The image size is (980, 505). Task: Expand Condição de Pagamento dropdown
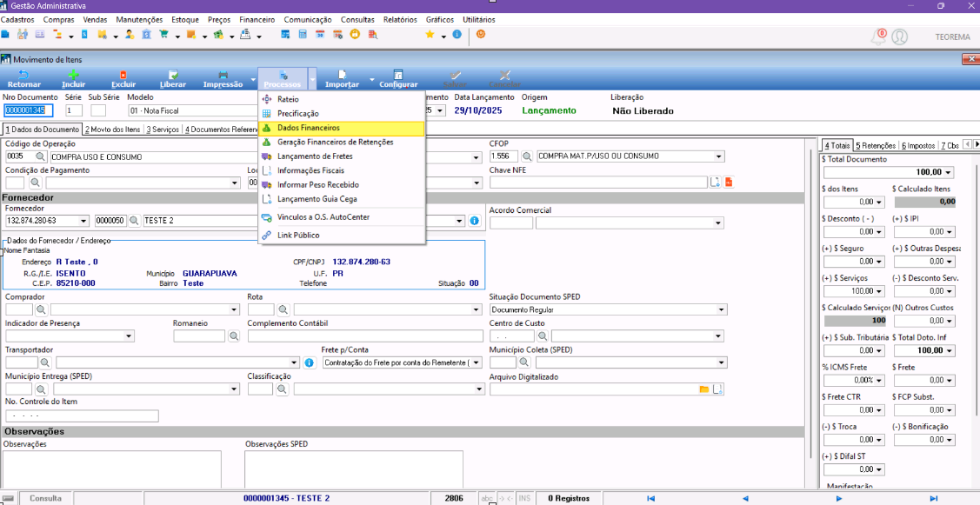tap(235, 183)
